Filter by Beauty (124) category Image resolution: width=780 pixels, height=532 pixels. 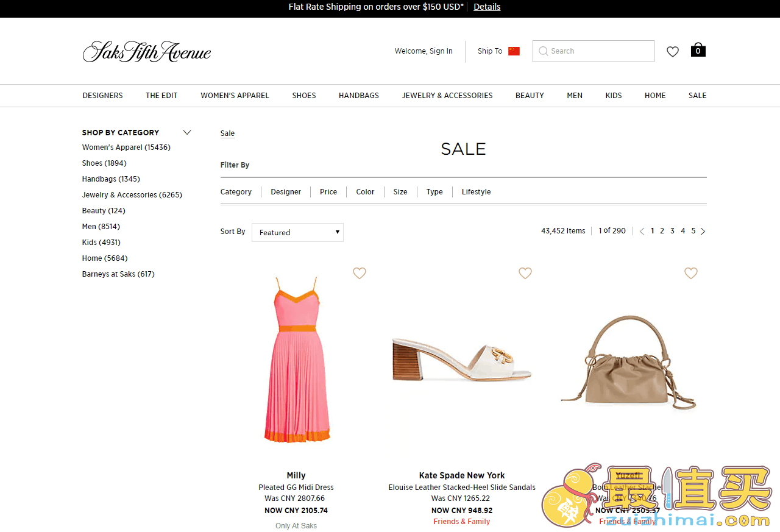click(104, 211)
